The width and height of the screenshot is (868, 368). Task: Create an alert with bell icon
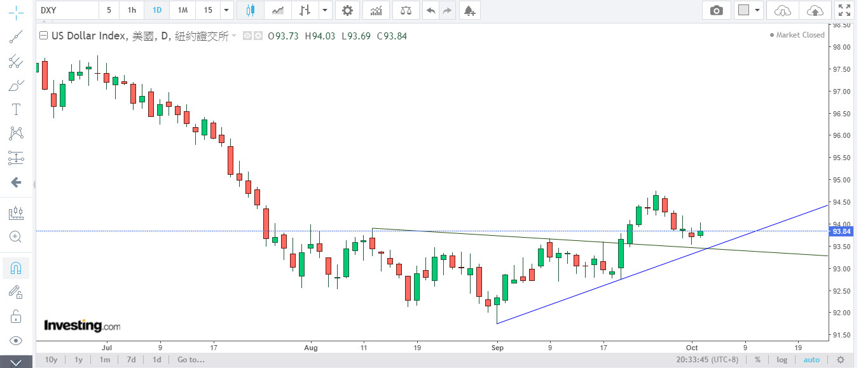tap(469, 10)
